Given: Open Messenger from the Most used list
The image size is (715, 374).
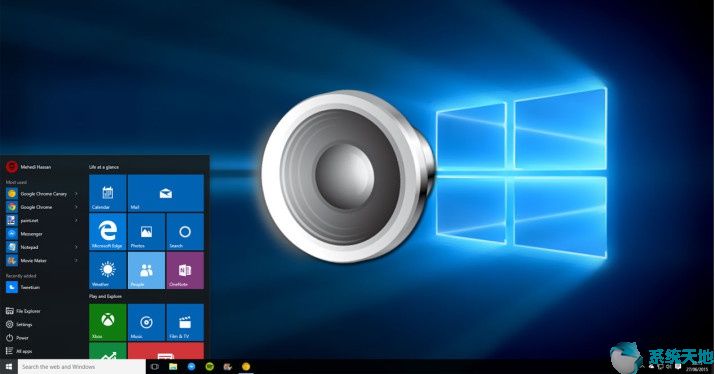Looking at the screenshot, I should click(42, 234).
